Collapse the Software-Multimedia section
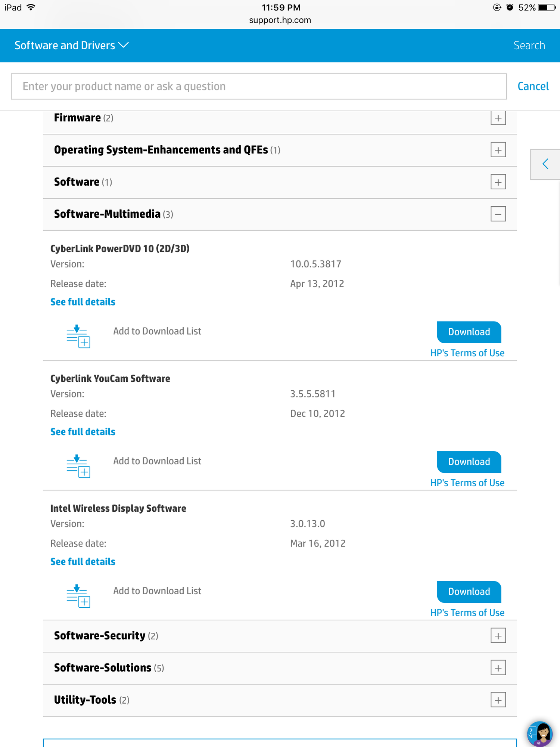Viewport: 560px width, 747px height. (498, 214)
